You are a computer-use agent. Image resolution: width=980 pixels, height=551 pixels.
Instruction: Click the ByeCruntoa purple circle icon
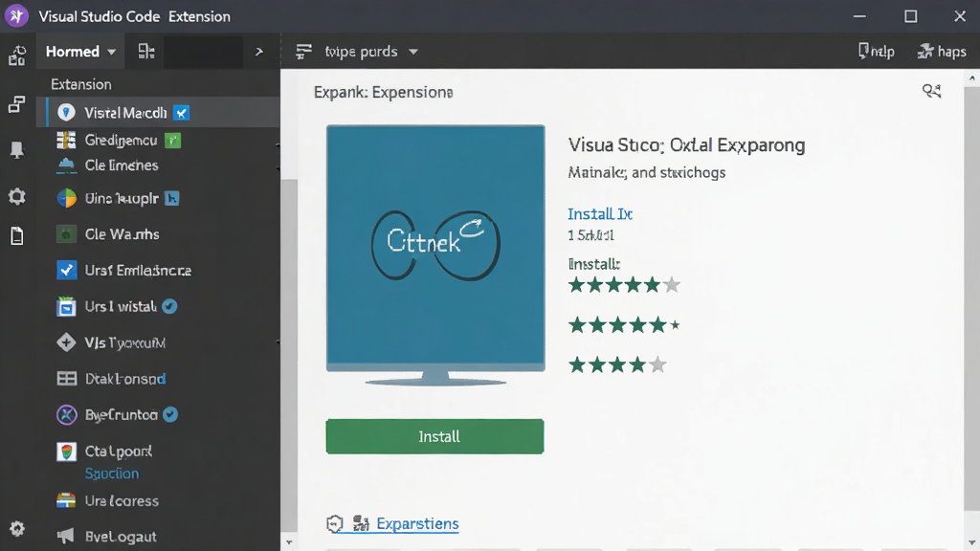click(x=66, y=415)
